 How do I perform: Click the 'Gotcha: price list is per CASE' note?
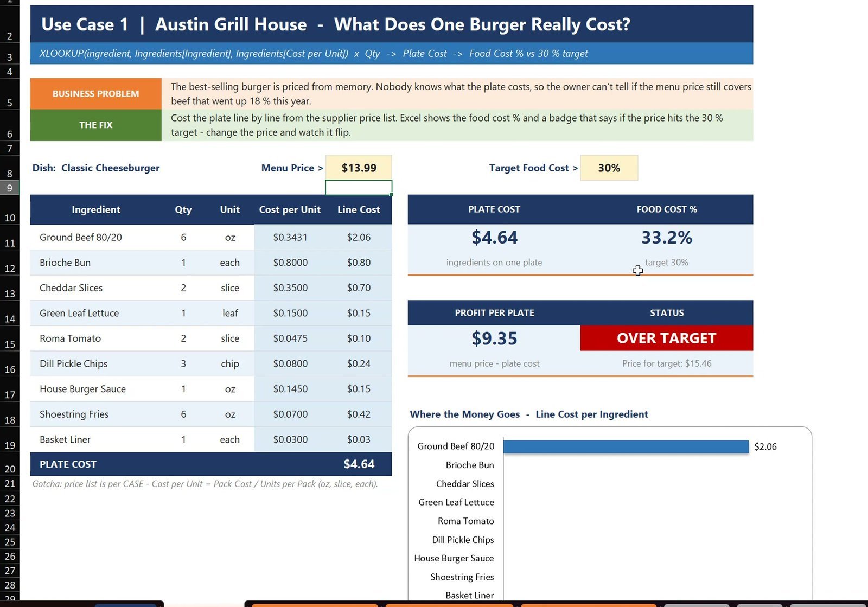205,484
